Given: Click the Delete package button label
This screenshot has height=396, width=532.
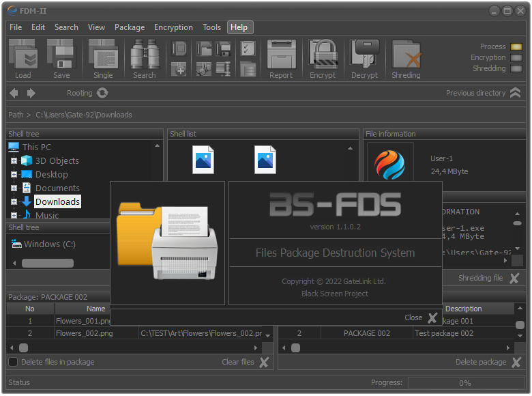Looking at the screenshot, I should [x=481, y=362].
